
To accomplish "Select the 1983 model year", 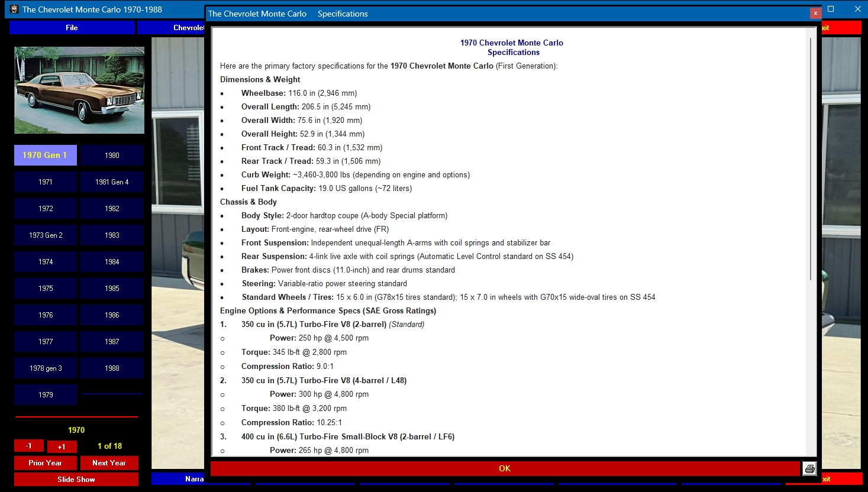I will point(112,235).
